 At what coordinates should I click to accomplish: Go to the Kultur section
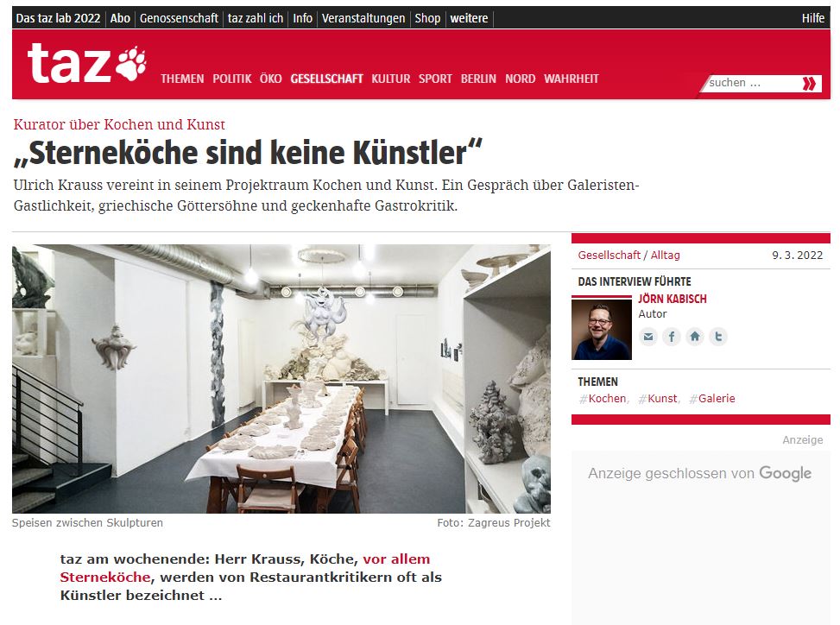pos(390,79)
